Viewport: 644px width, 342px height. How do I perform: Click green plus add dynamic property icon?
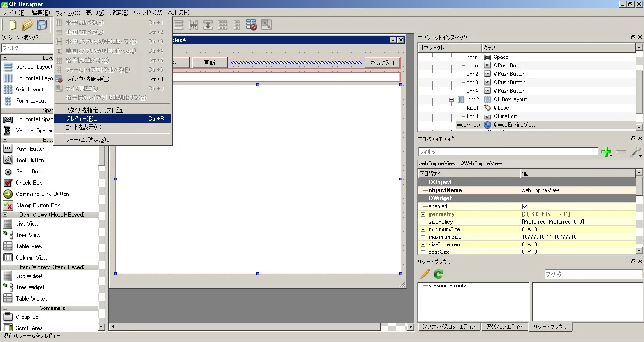click(x=606, y=152)
